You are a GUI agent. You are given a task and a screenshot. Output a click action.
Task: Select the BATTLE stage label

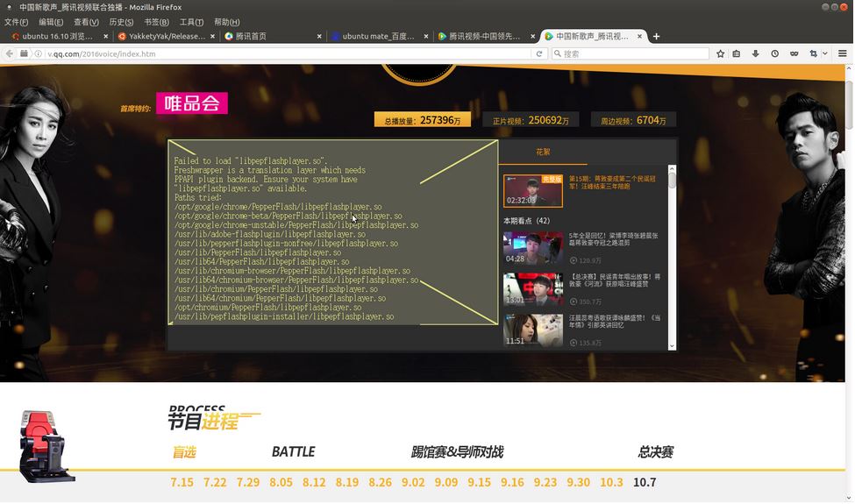point(293,451)
